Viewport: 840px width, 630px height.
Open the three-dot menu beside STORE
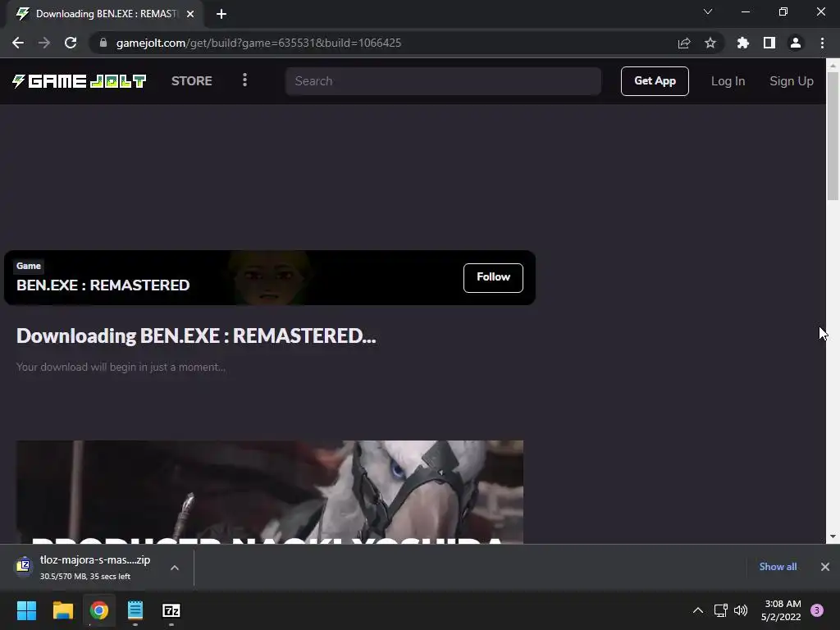tap(244, 80)
